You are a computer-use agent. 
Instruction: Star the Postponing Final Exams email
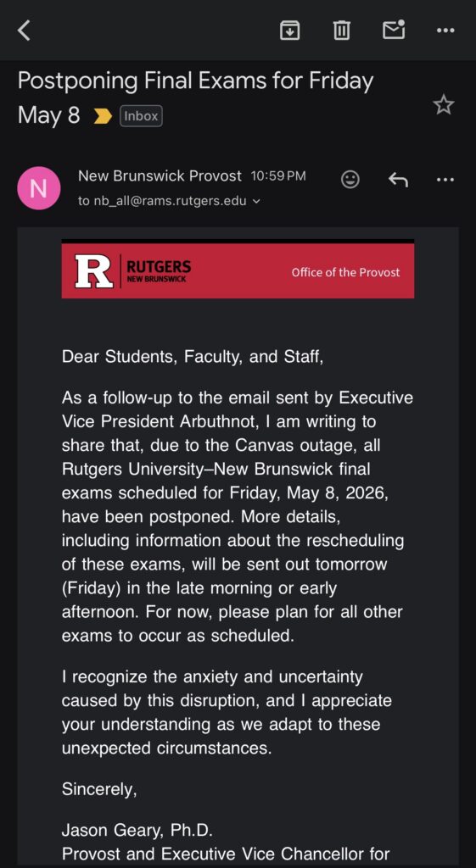click(443, 104)
